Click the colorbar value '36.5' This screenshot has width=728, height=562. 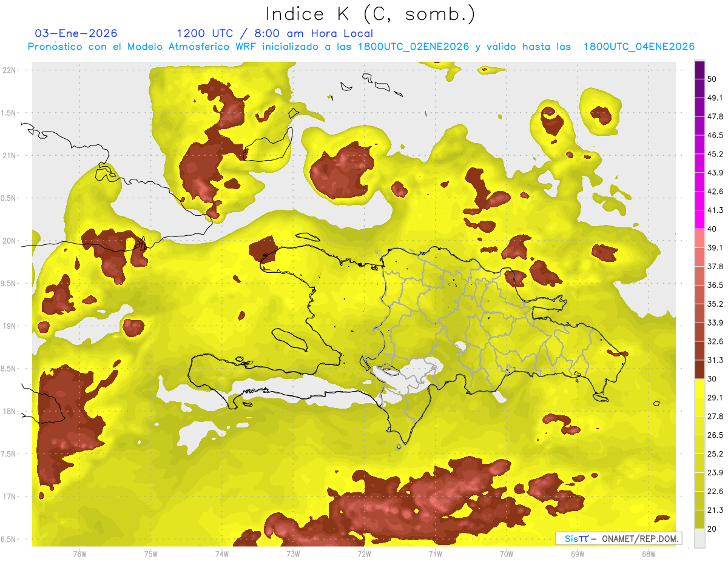[x=715, y=285]
